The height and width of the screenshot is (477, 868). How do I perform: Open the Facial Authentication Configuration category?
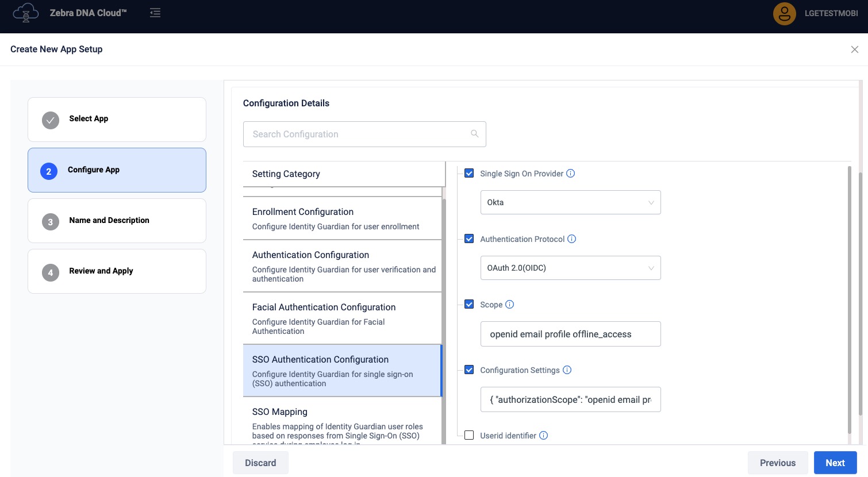click(x=342, y=318)
